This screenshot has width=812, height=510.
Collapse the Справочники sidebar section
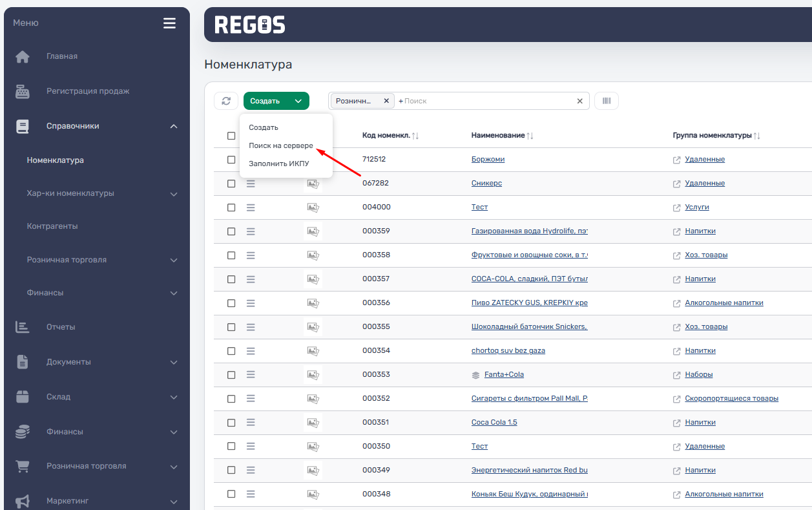tap(173, 127)
